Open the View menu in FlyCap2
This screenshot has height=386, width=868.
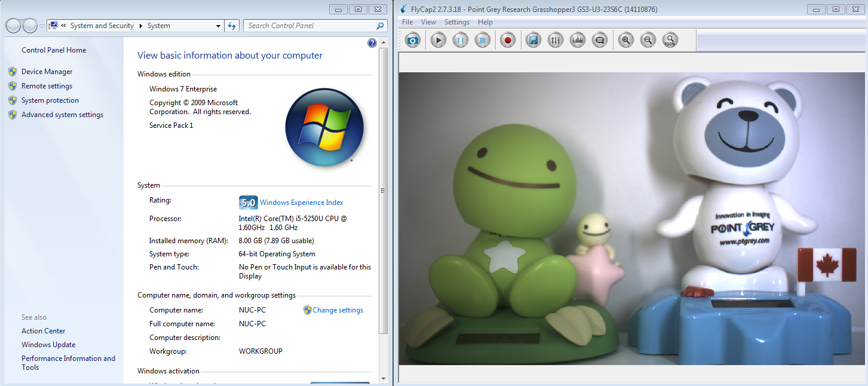pyautogui.click(x=428, y=22)
